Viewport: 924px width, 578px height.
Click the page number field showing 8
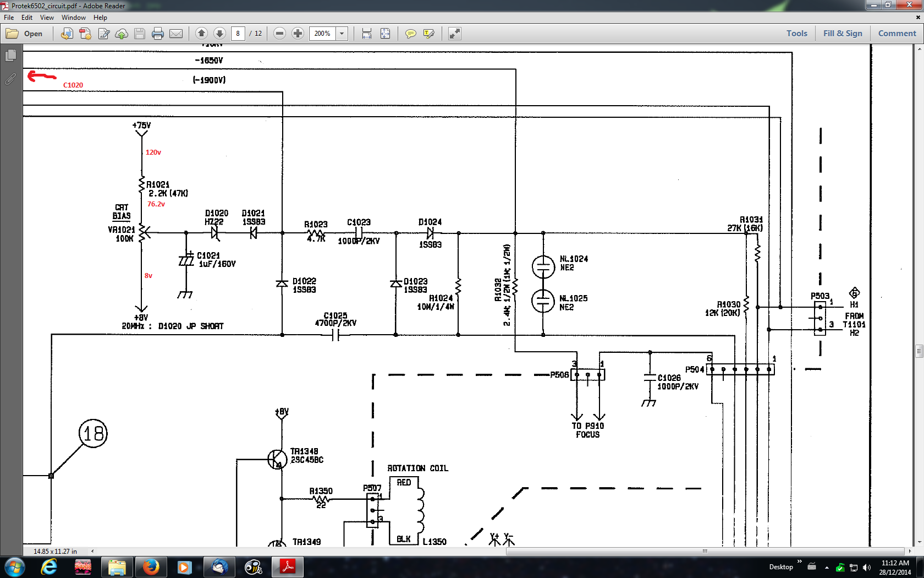click(x=238, y=34)
